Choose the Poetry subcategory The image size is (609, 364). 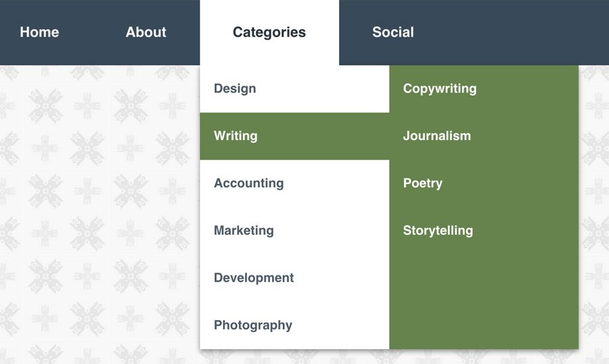click(423, 183)
